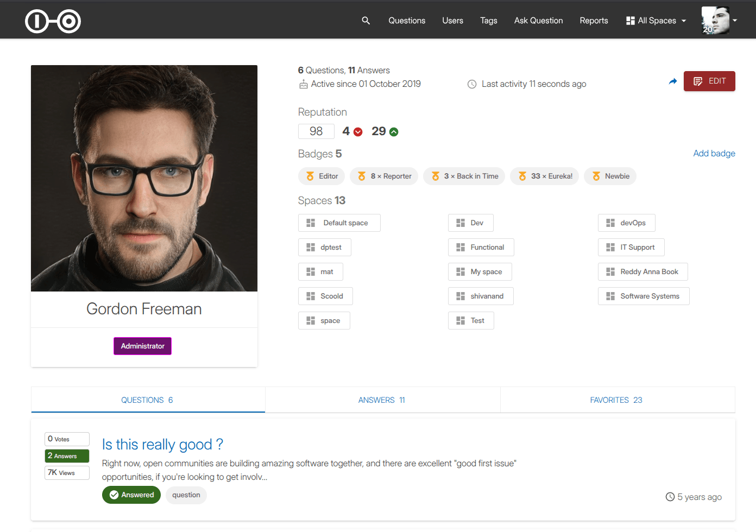Click the Administrator badge under the name

[x=142, y=346]
